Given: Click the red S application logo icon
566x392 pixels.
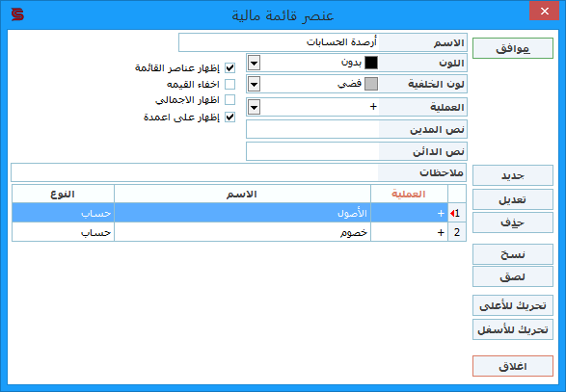Looking at the screenshot, I should [17, 14].
